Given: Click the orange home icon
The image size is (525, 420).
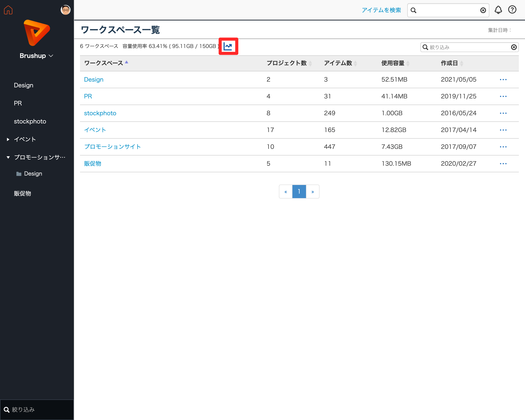Looking at the screenshot, I should pos(8,10).
